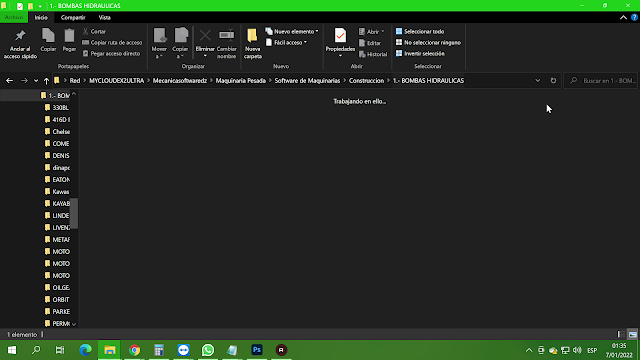Click MYCLOUDEX2ULTRA in address path
The image size is (640, 360).
[x=116, y=81]
